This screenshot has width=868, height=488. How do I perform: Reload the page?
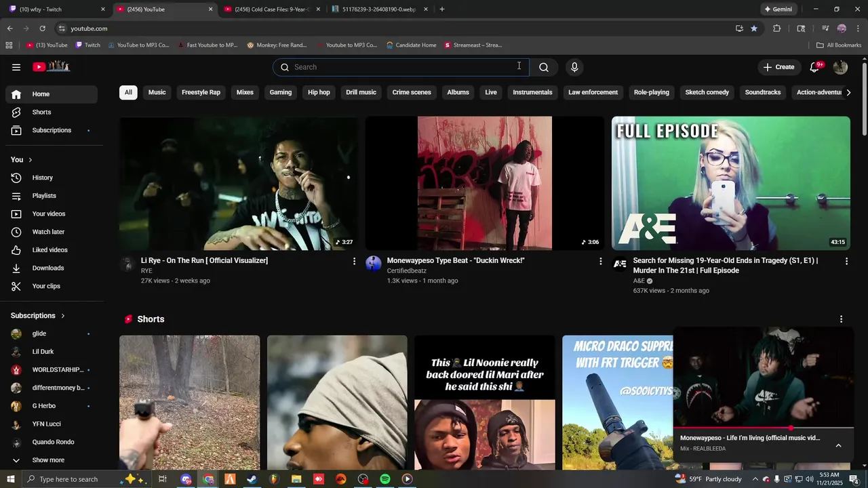pyautogui.click(x=42, y=28)
